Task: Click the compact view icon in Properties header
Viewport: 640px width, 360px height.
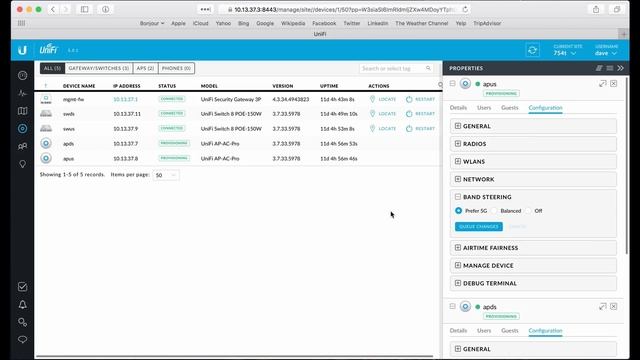Action: (x=599, y=68)
